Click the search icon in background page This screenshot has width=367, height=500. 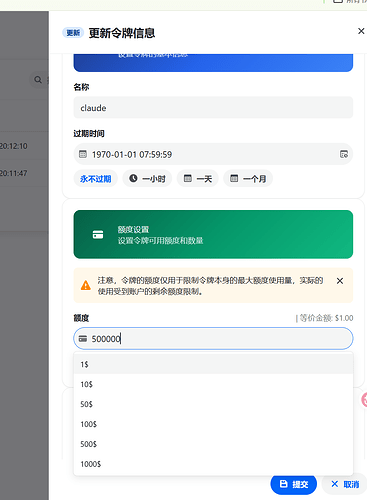pos(38,80)
